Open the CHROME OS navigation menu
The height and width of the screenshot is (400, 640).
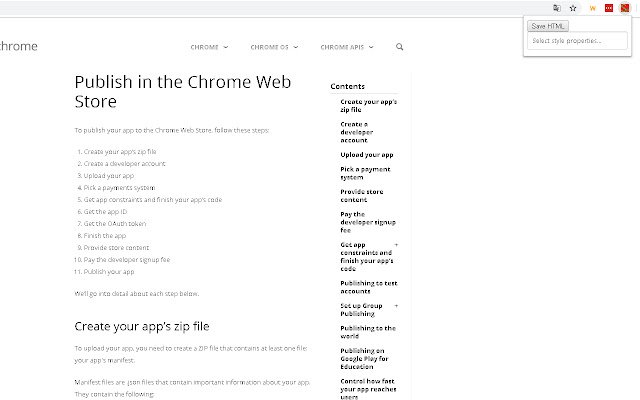[x=274, y=47]
